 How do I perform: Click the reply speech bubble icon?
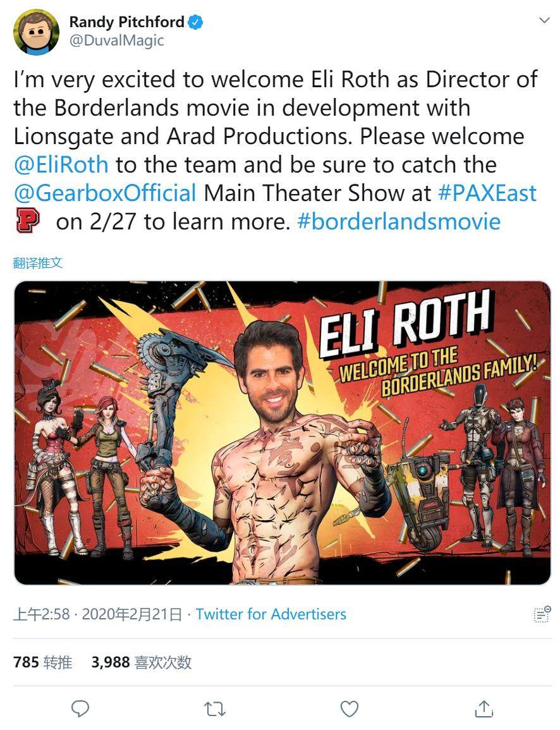pyautogui.click(x=80, y=709)
